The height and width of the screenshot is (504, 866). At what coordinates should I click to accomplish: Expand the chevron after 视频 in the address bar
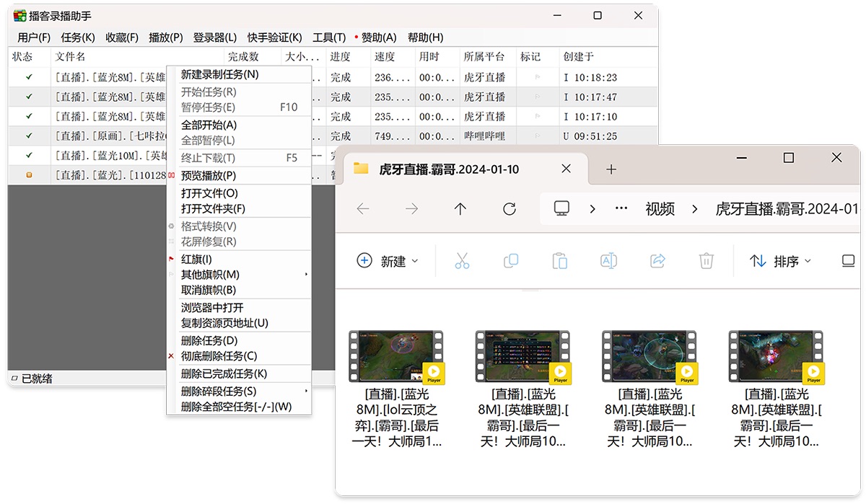pyautogui.click(x=695, y=209)
